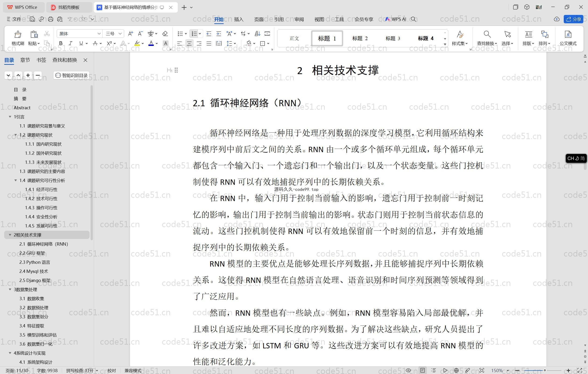Click the 文件 (File) menu button
Screen dimensions: 588x374
coord(14,19)
